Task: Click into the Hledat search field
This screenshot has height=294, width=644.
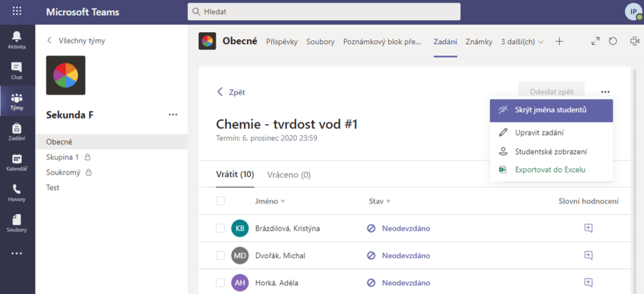Action: click(324, 11)
